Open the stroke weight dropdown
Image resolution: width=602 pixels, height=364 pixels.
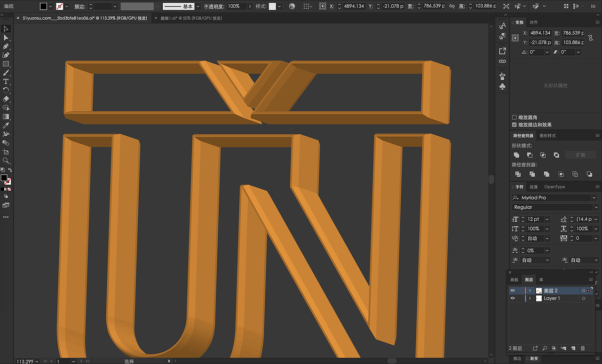point(115,7)
